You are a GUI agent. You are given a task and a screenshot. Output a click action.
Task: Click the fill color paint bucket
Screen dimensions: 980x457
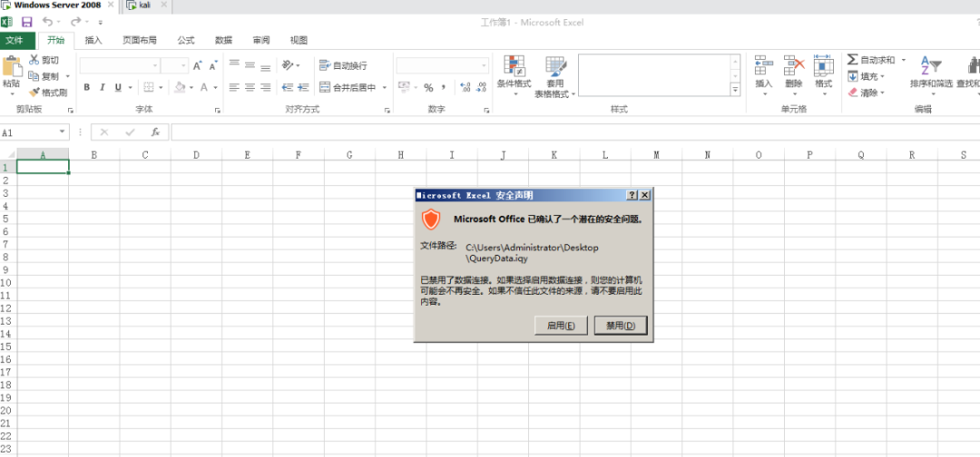tap(180, 87)
